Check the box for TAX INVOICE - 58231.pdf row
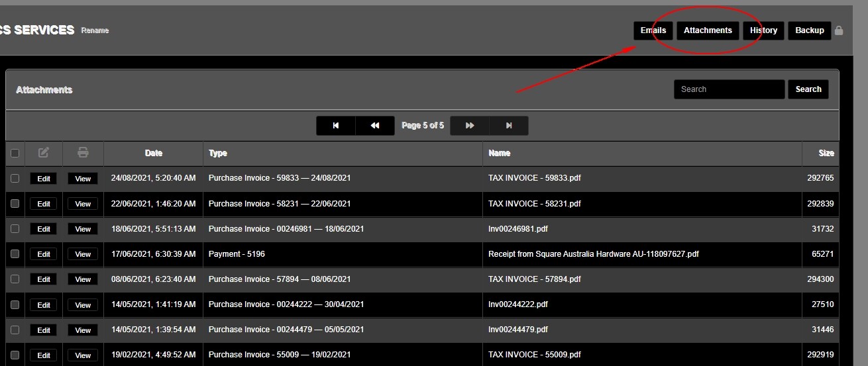 point(15,203)
